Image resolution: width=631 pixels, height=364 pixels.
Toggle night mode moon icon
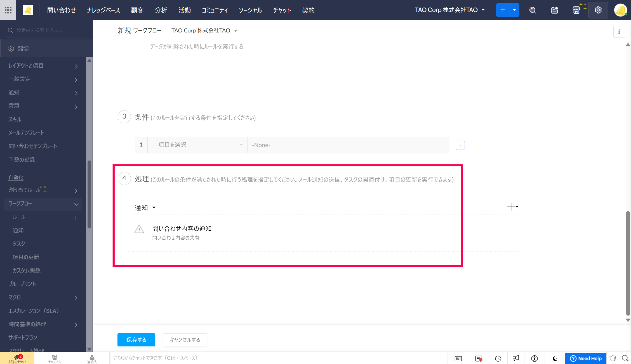pyautogui.click(x=555, y=358)
